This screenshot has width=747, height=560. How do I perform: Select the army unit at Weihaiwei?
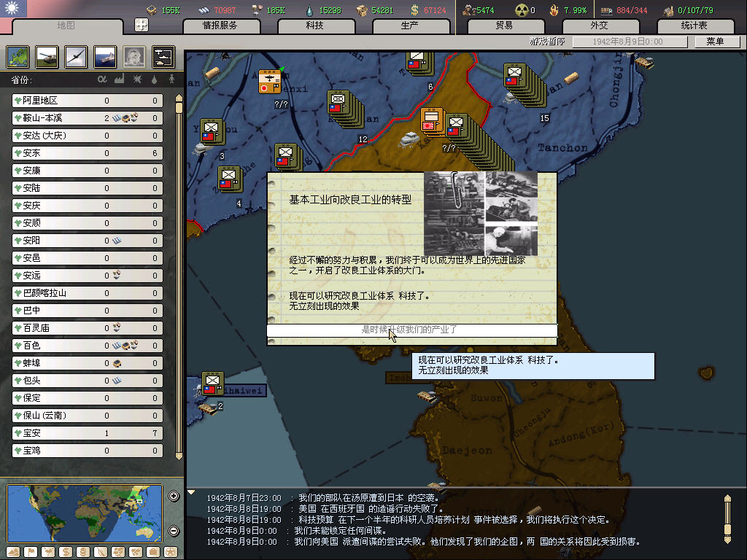[x=213, y=384]
